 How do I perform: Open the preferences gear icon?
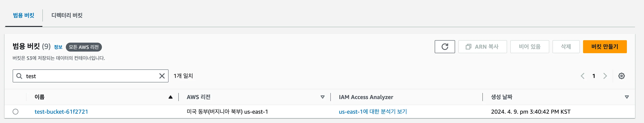(622, 76)
